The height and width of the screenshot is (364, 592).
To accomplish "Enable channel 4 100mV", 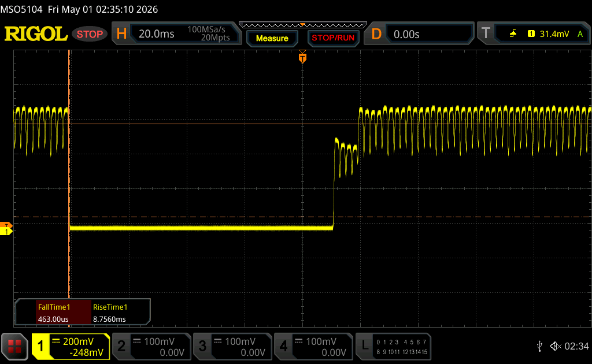I will (313, 346).
